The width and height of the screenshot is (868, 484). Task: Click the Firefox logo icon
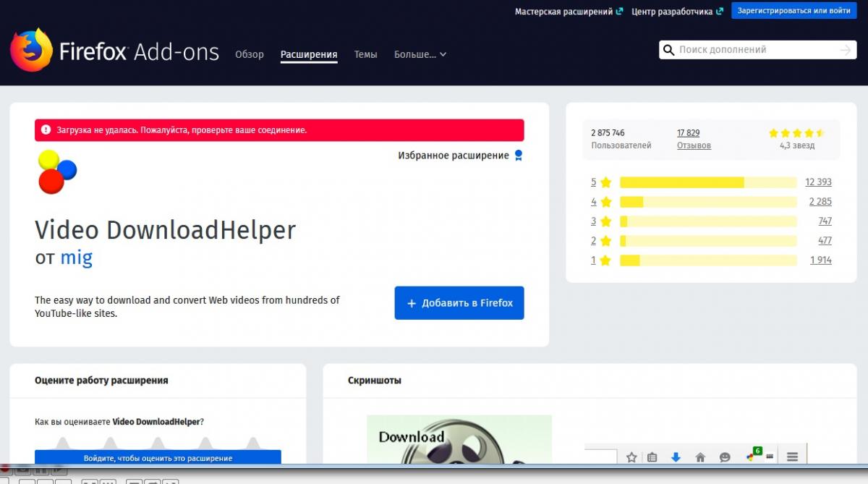point(31,49)
